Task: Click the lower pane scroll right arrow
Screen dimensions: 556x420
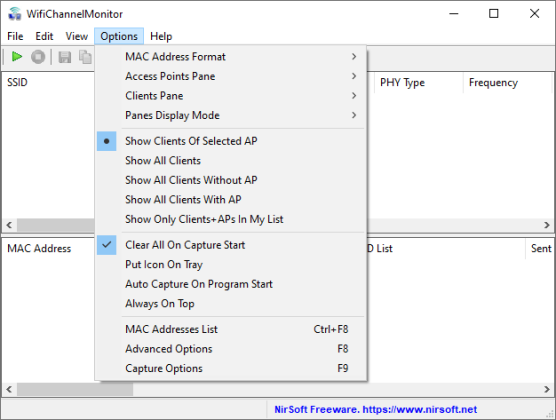Action: [547, 389]
